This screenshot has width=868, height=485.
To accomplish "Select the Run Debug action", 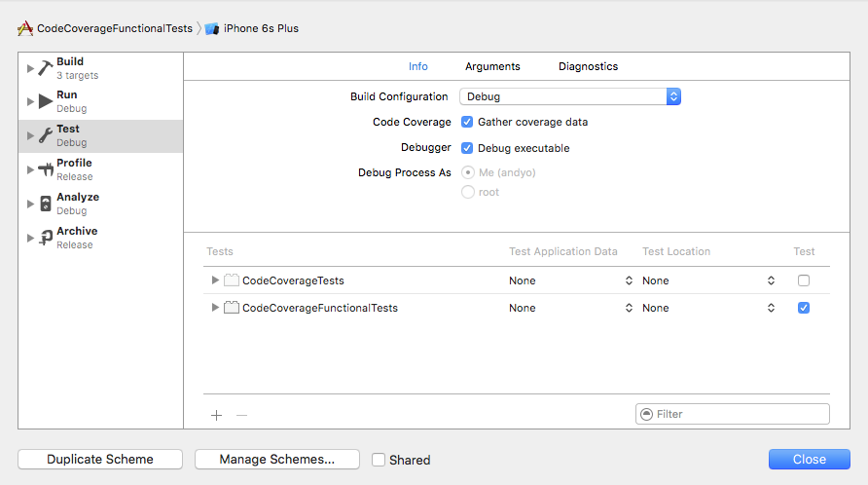I will click(x=101, y=102).
